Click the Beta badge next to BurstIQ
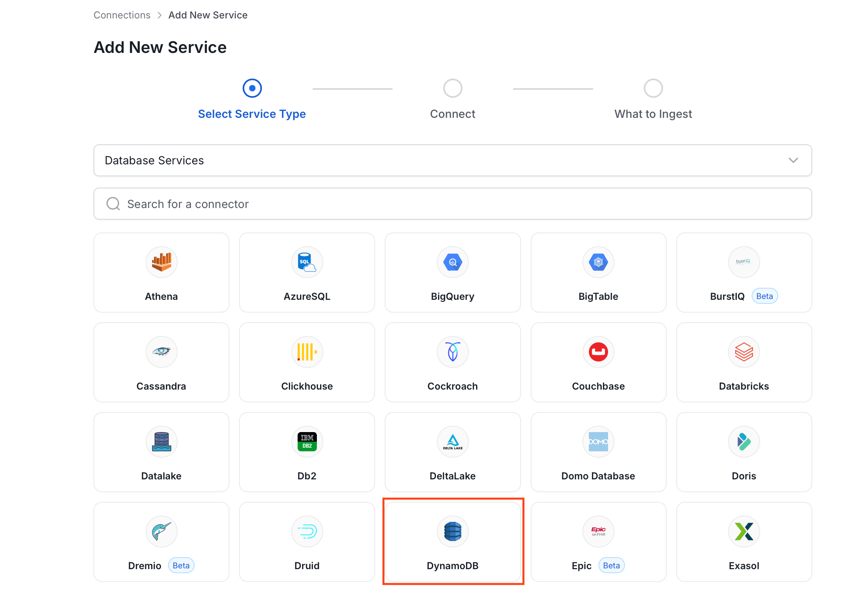 (765, 296)
